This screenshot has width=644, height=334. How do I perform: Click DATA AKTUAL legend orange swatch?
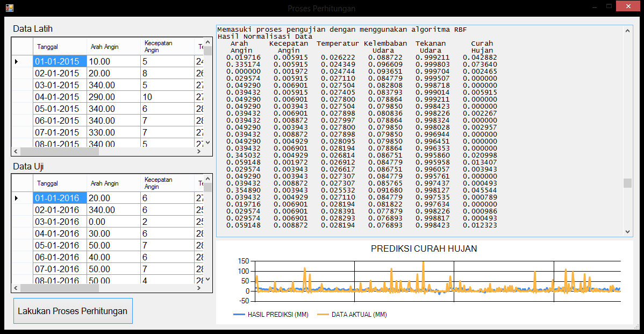tap(323, 315)
